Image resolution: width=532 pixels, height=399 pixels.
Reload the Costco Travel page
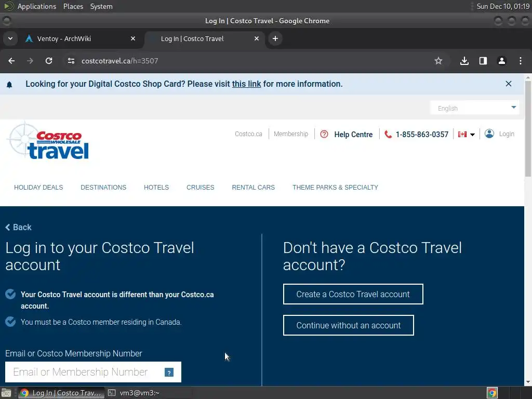click(x=49, y=61)
